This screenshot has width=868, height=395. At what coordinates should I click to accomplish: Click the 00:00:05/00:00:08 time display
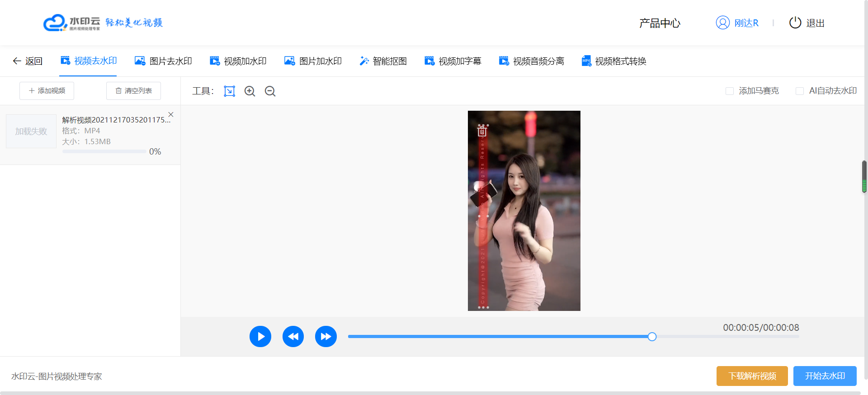tap(761, 328)
